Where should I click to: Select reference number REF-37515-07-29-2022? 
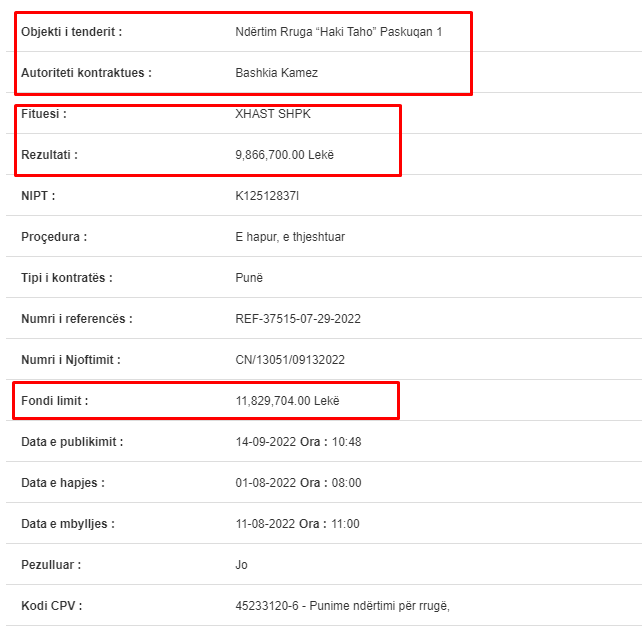(x=298, y=319)
